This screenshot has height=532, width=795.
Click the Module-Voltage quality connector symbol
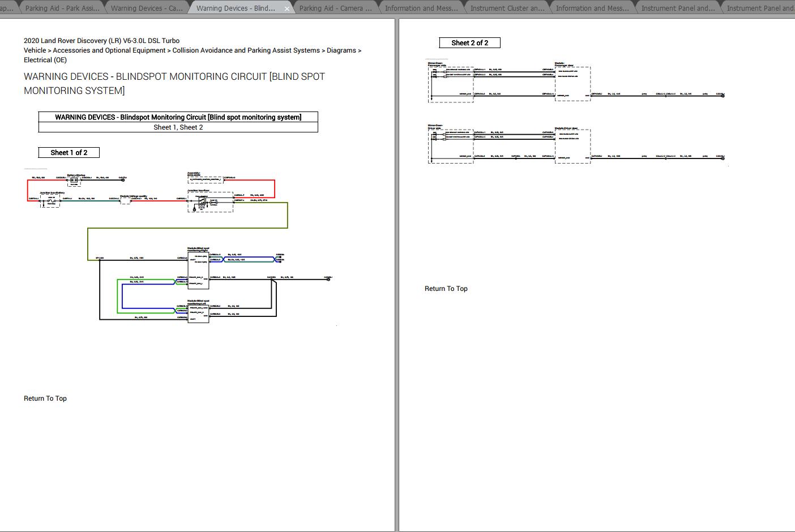126,201
